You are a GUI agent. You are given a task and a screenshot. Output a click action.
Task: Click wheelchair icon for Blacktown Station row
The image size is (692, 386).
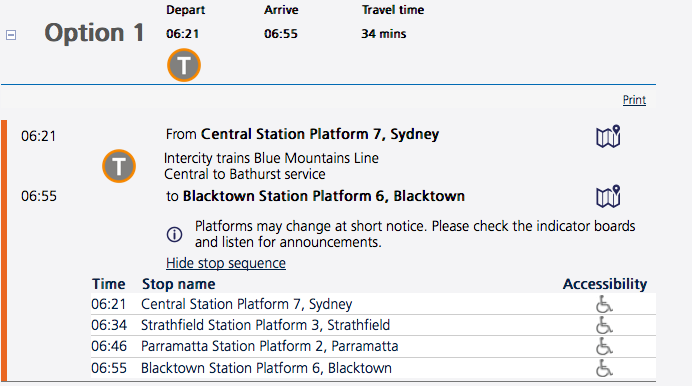pos(604,367)
